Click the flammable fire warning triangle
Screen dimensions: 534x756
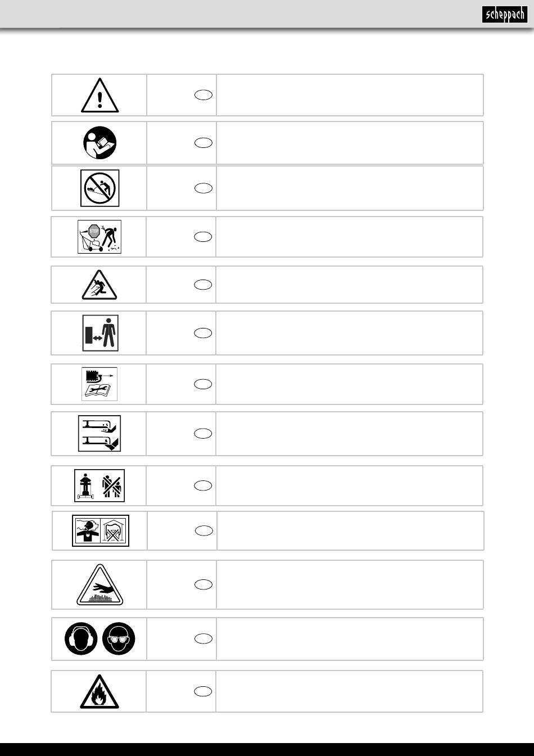pyautogui.click(x=99, y=691)
